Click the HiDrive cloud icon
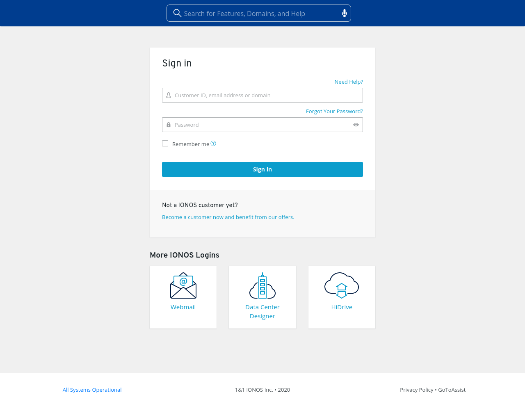The width and height of the screenshot is (525, 420). [342, 285]
